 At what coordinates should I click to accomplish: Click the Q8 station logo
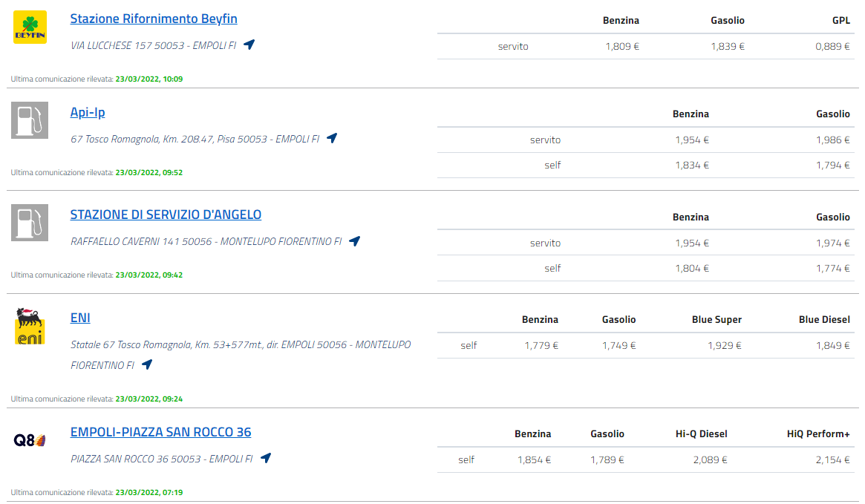[x=30, y=440]
